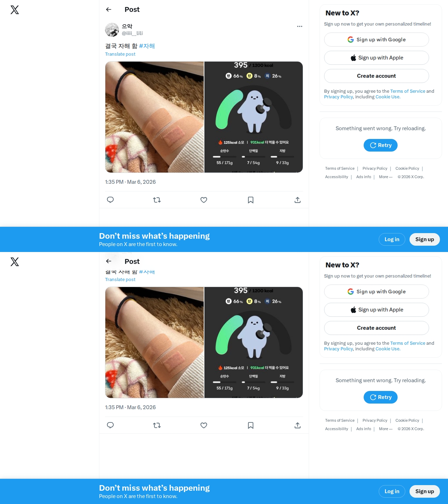
Task: Click the reply icon under the upper post
Action: (x=110, y=200)
